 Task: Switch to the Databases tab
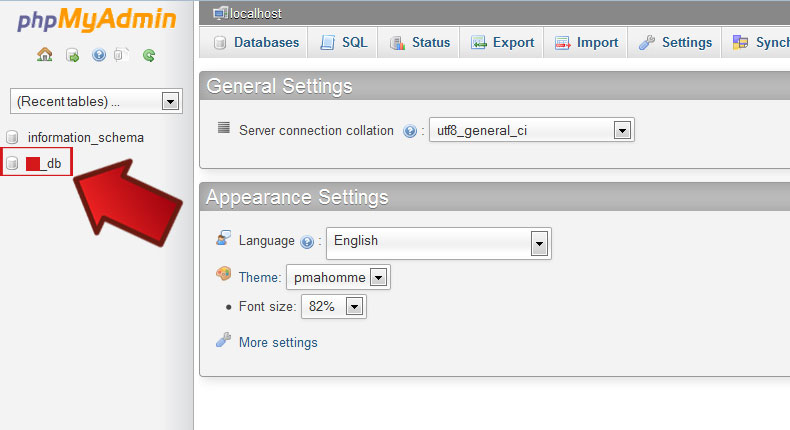[x=256, y=43]
